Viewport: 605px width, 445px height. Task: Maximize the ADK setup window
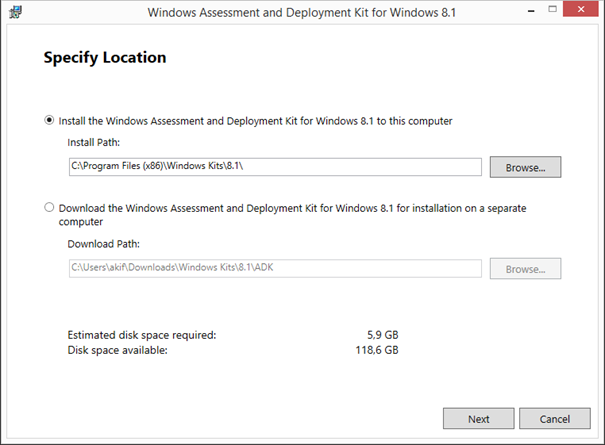coord(553,9)
